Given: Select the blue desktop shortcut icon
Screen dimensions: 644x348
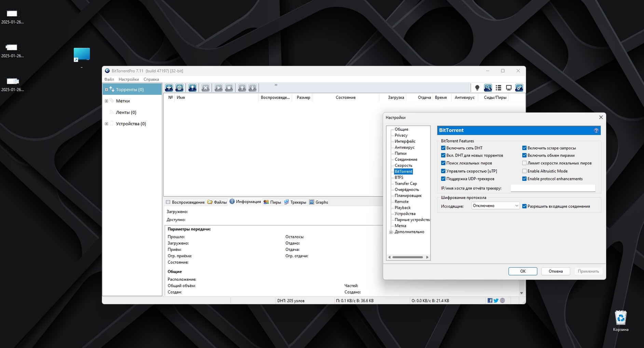Looking at the screenshot, I should tap(82, 55).
